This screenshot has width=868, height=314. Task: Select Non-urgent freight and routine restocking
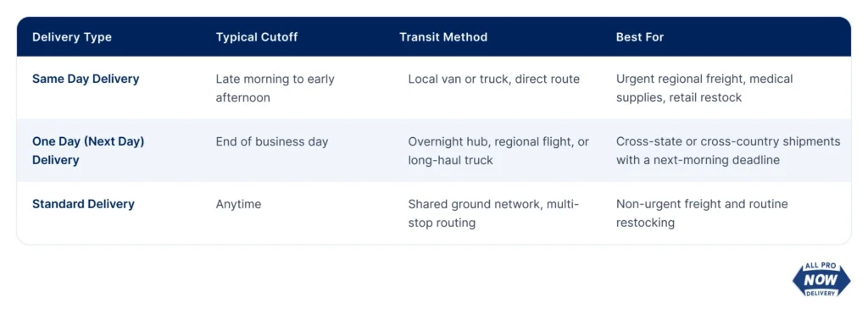tap(702, 213)
